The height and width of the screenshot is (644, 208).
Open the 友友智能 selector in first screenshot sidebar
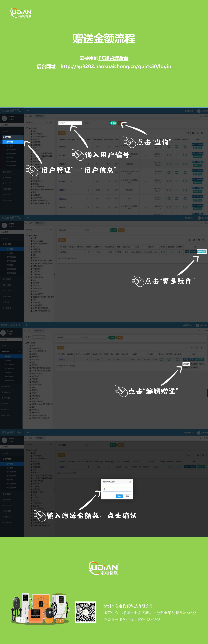12,125
